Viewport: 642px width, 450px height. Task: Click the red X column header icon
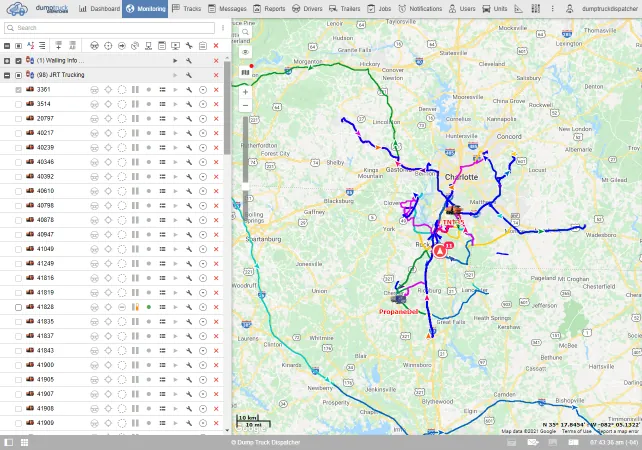click(x=216, y=46)
